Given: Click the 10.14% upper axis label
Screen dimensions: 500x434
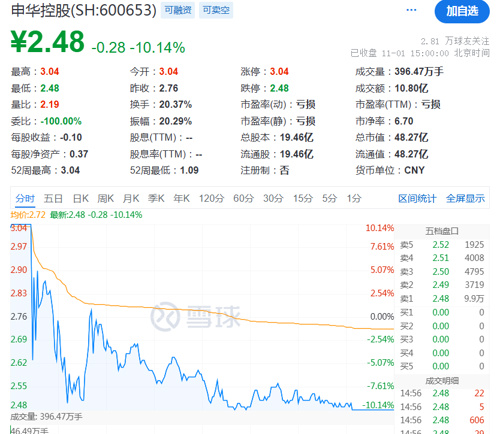Looking at the screenshot, I should [x=380, y=228].
